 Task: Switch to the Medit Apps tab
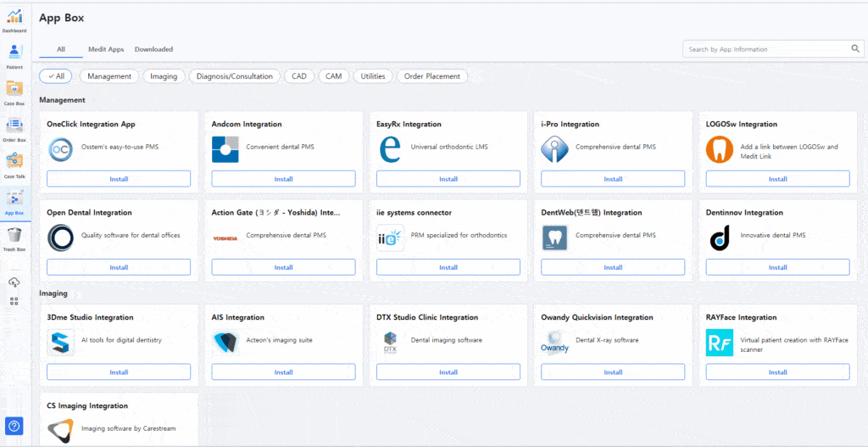[106, 49]
